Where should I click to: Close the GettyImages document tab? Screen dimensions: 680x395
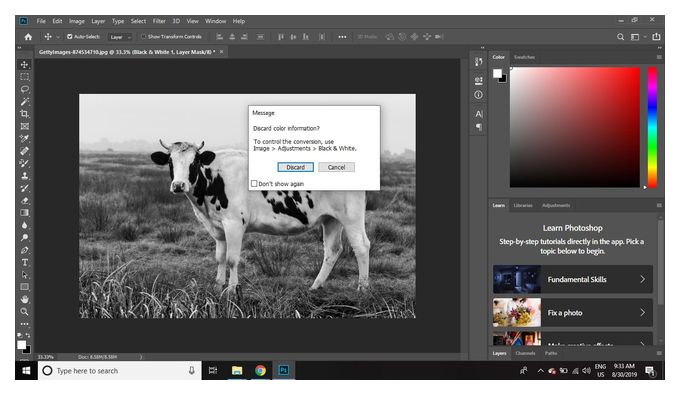[222, 52]
